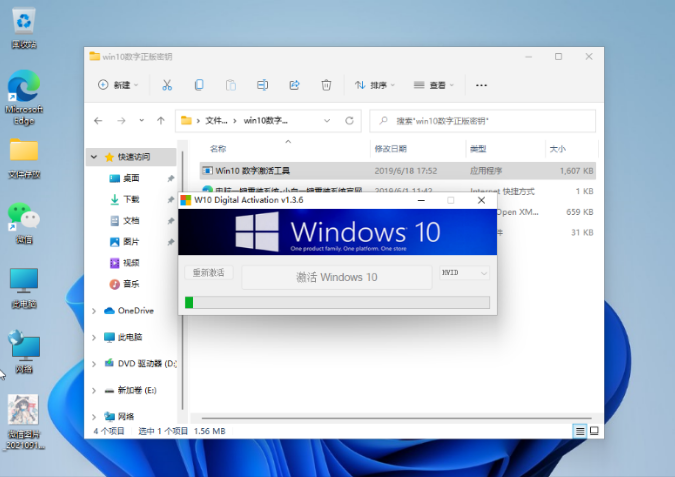Click the Copy icon in toolbar
The width and height of the screenshot is (675, 477).
click(199, 85)
